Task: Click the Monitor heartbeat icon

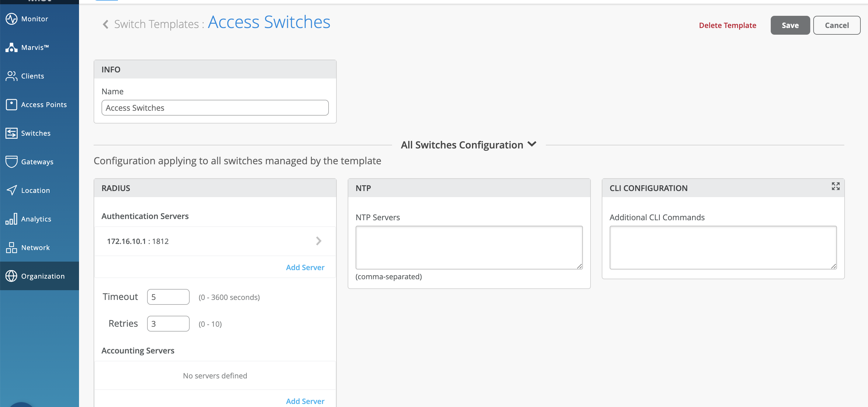Action: coord(12,19)
